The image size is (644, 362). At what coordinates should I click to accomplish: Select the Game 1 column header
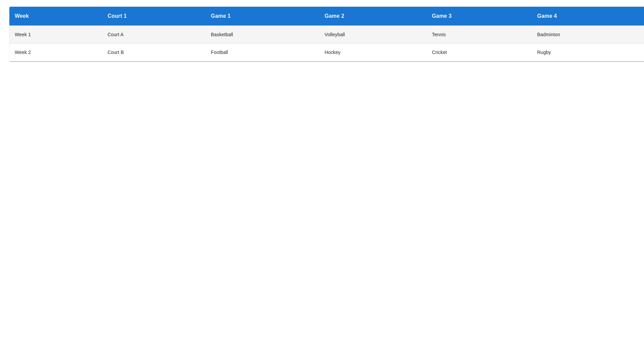(x=220, y=16)
